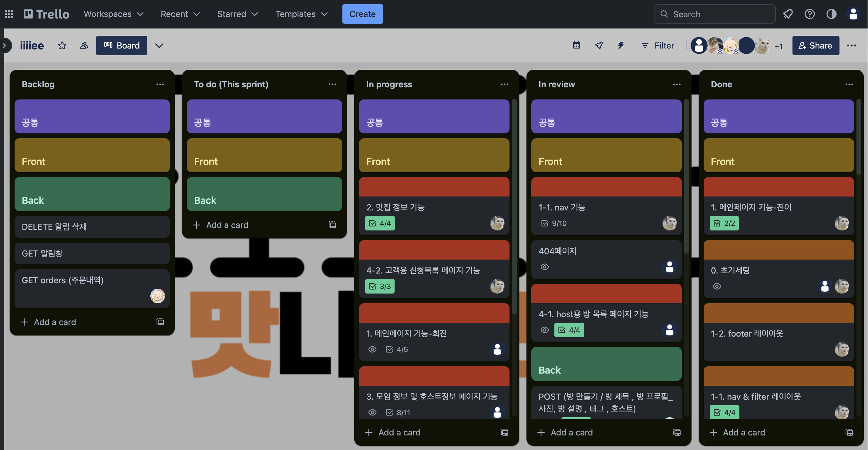868x450 pixels.
Task: Star the iiiiee board
Action: 62,45
